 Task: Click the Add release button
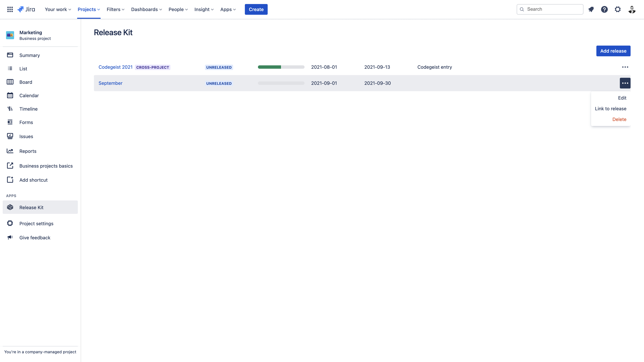point(613,51)
